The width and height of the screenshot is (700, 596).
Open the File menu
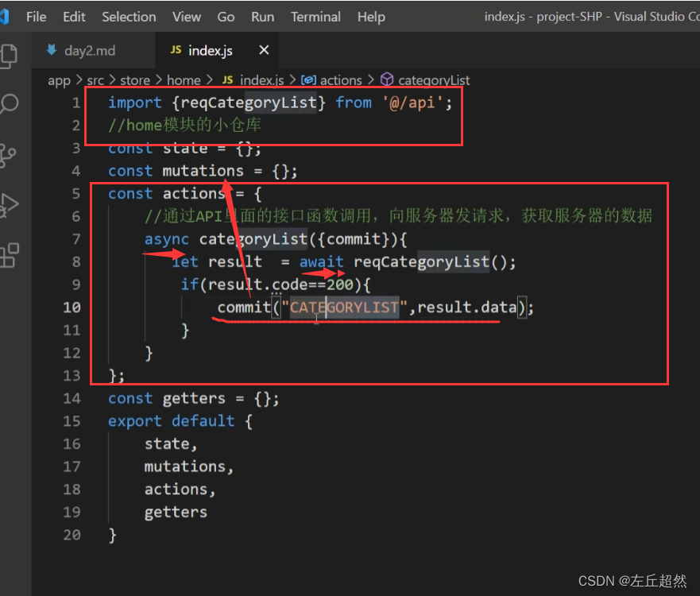(37, 17)
